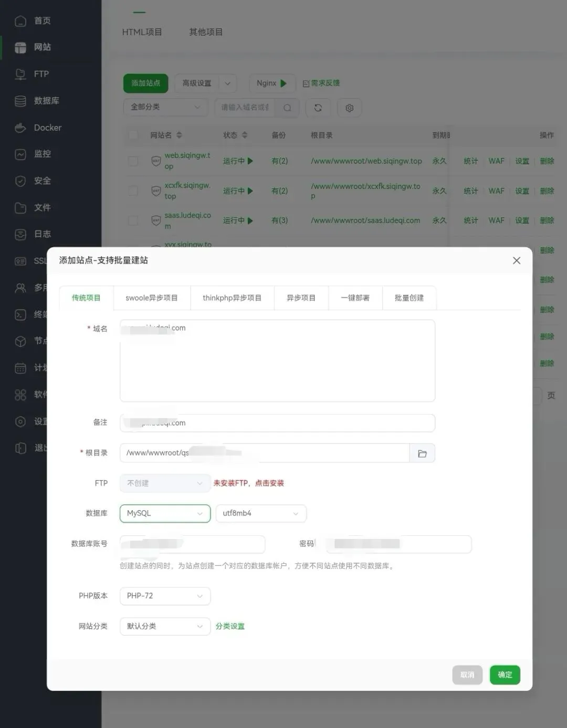The height and width of the screenshot is (728, 567).
Task: Open the SSL certificate sidebar icon
Action: [20, 261]
